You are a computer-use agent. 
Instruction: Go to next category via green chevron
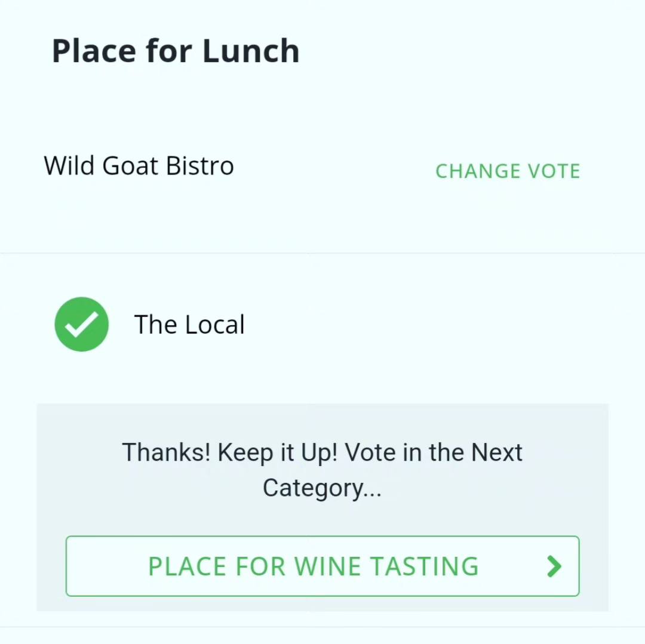pyautogui.click(x=554, y=566)
